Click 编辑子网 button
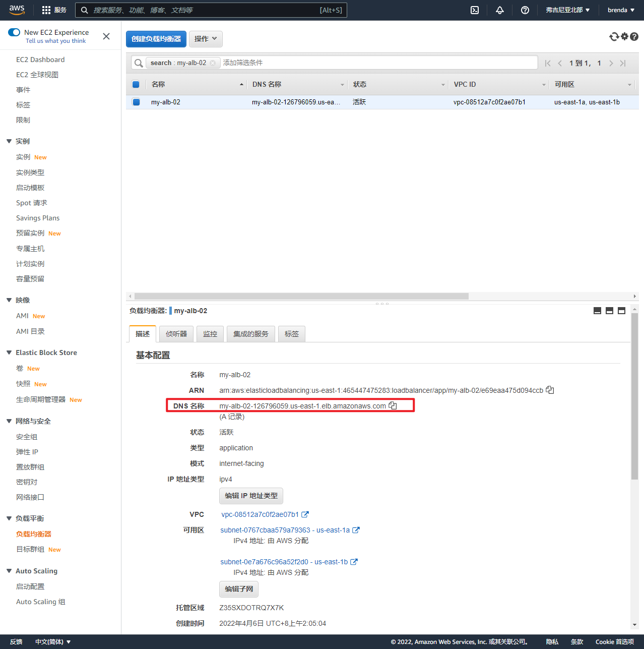This screenshot has height=649, width=644. tap(239, 589)
